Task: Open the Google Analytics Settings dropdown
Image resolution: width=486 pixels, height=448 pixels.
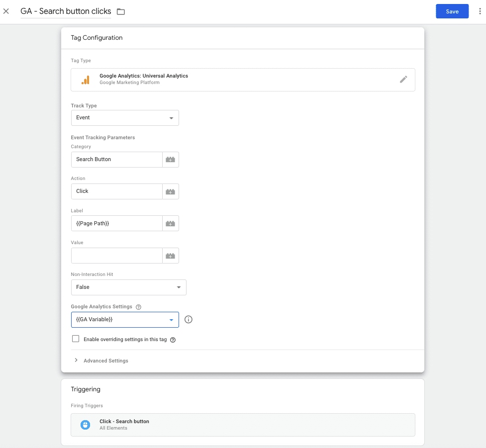Action: pyautogui.click(x=124, y=319)
